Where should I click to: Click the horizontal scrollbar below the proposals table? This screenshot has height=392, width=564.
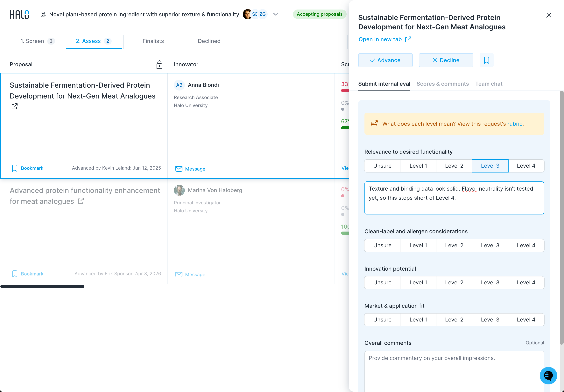click(x=42, y=286)
